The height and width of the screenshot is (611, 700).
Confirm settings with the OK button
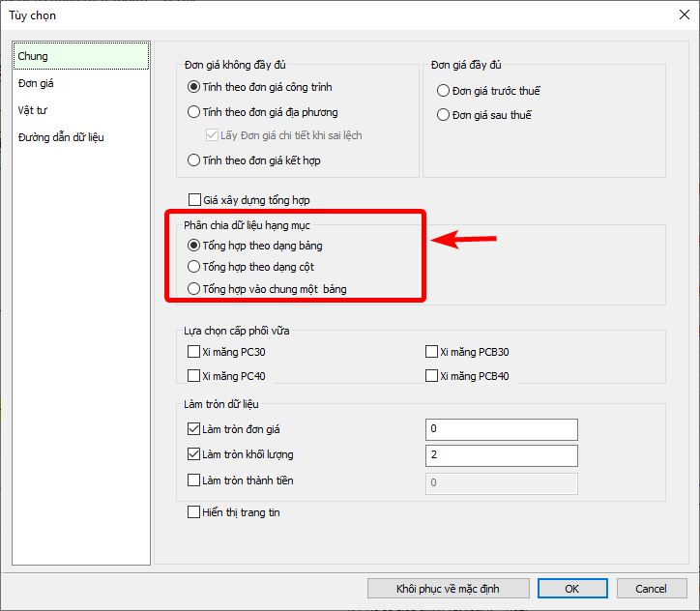click(571, 588)
